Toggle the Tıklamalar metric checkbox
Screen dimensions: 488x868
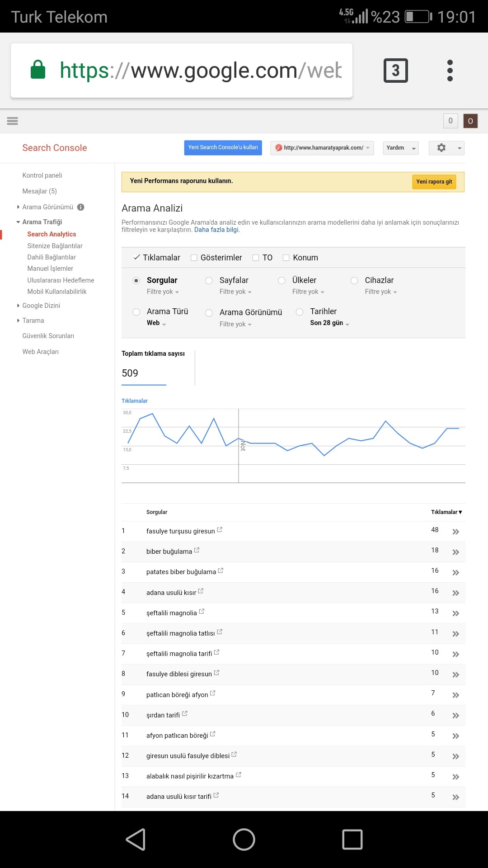136,257
